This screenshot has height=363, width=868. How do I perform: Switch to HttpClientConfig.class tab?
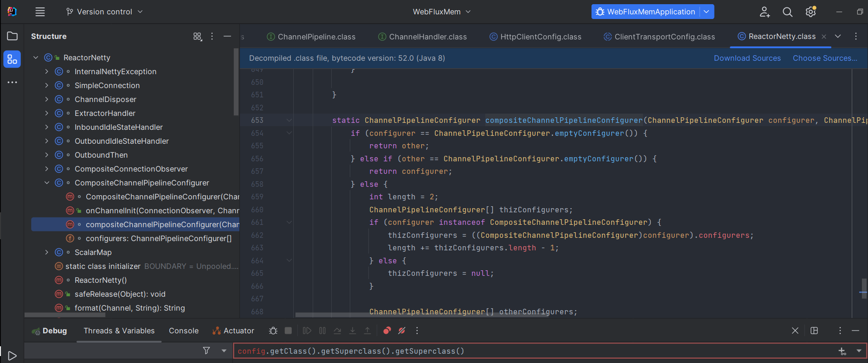click(x=535, y=37)
